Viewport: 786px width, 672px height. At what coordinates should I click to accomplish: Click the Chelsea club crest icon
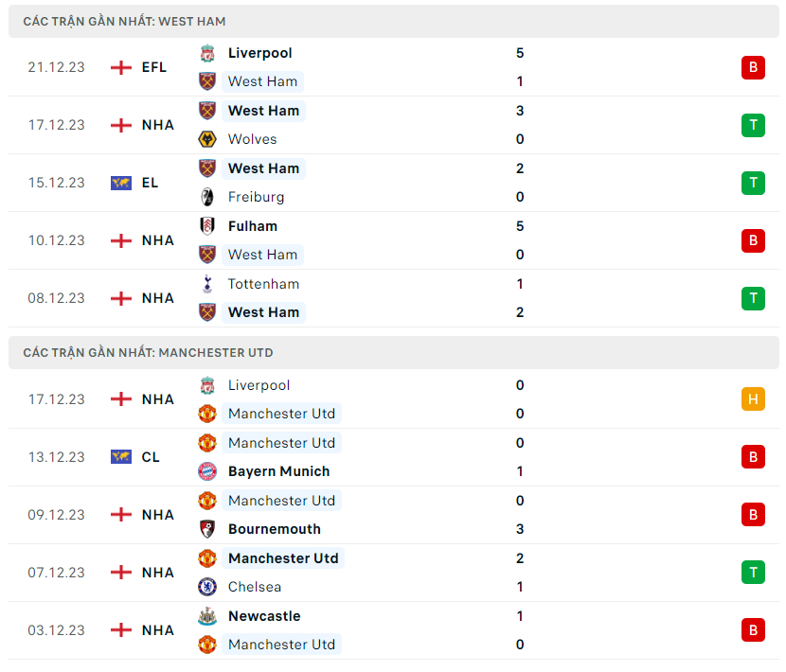pos(206,587)
